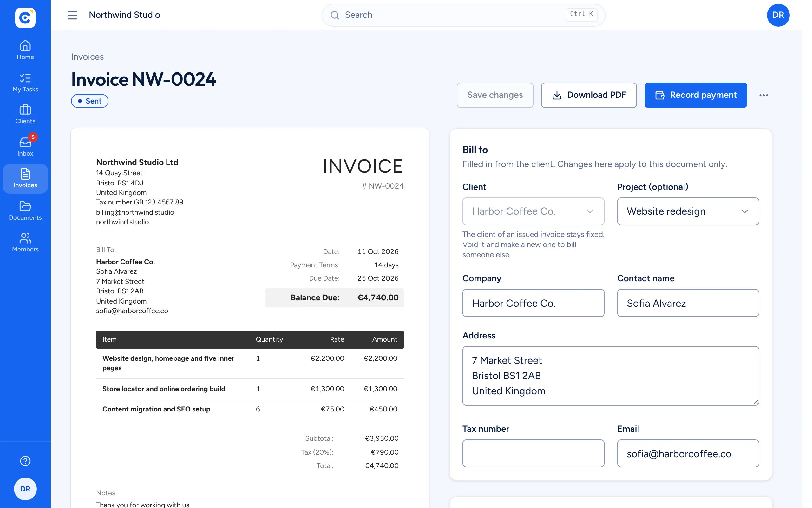Image resolution: width=812 pixels, height=508 pixels.
Task: Click the DR avatar at sidebar bottom
Action: point(25,489)
